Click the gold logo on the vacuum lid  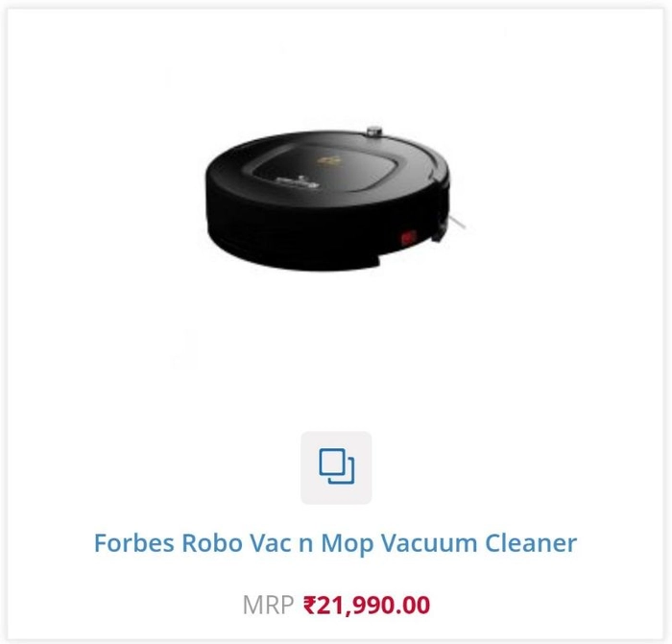329,160
